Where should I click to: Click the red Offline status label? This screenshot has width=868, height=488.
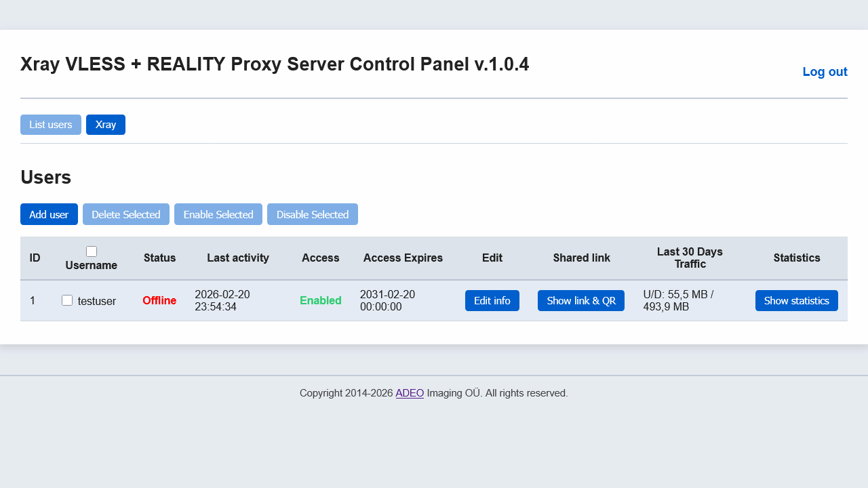coord(159,300)
